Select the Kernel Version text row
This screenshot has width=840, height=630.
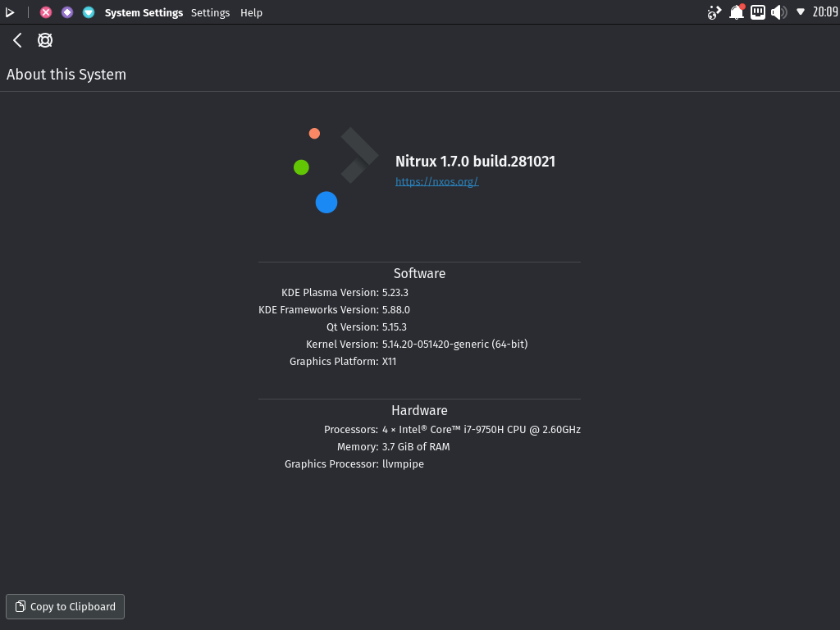click(417, 344)
